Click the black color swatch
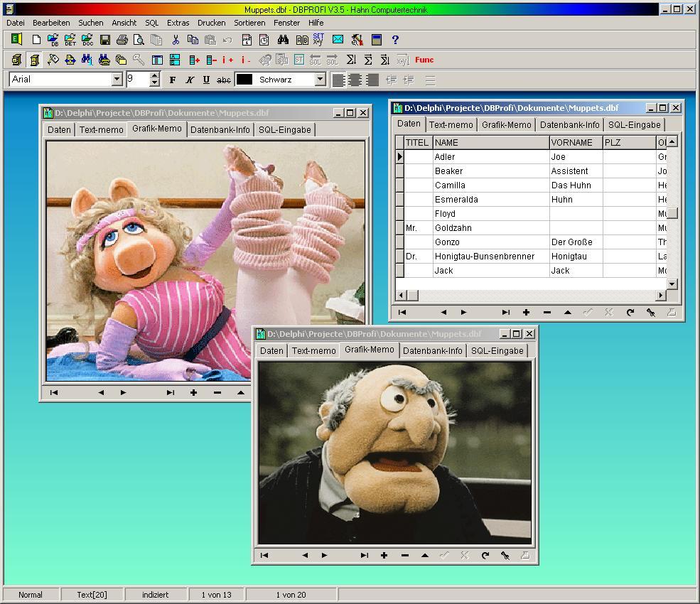 (244, 80)
